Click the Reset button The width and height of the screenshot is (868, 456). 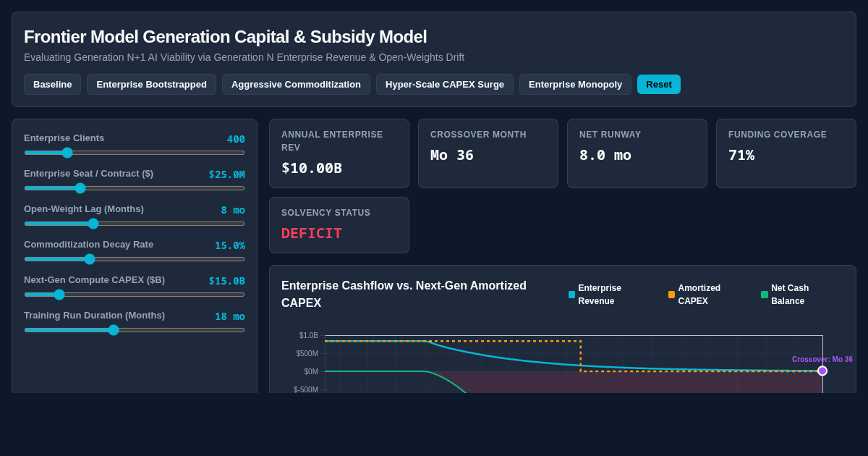(659, 84)
